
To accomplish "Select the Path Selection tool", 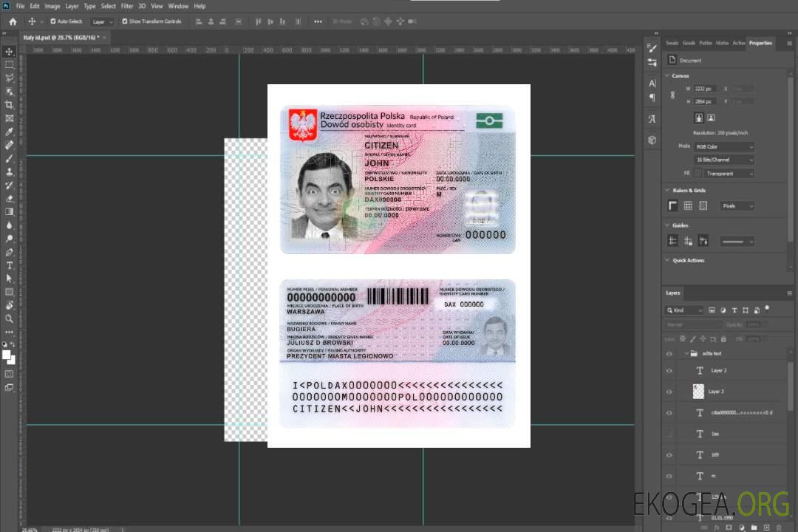I will tap(9, 279).
